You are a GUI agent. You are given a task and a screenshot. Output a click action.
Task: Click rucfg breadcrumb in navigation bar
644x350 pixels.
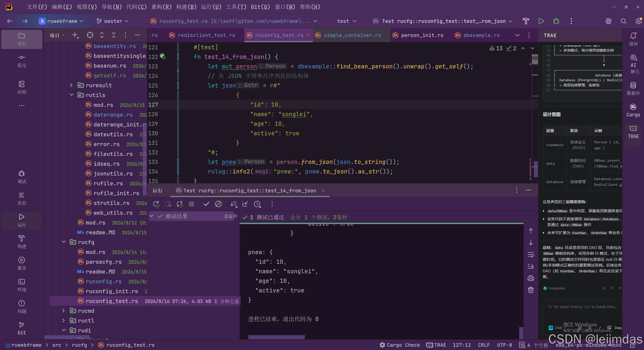(79, 345)
